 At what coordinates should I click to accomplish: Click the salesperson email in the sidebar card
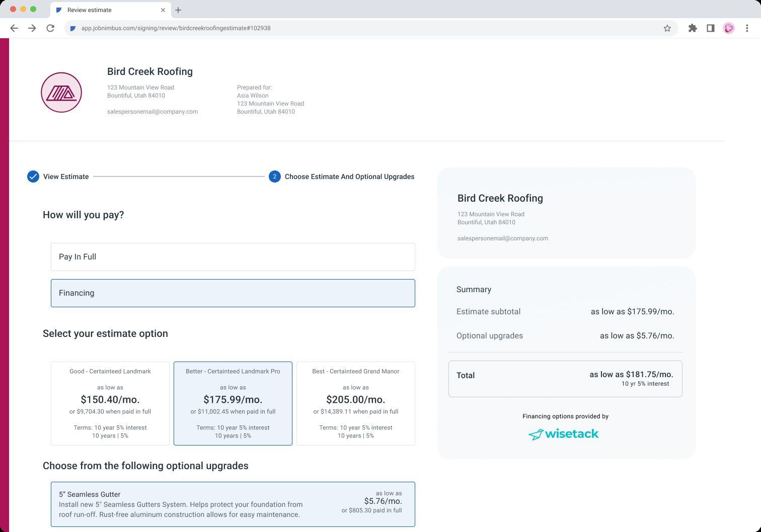pos(503,238)
